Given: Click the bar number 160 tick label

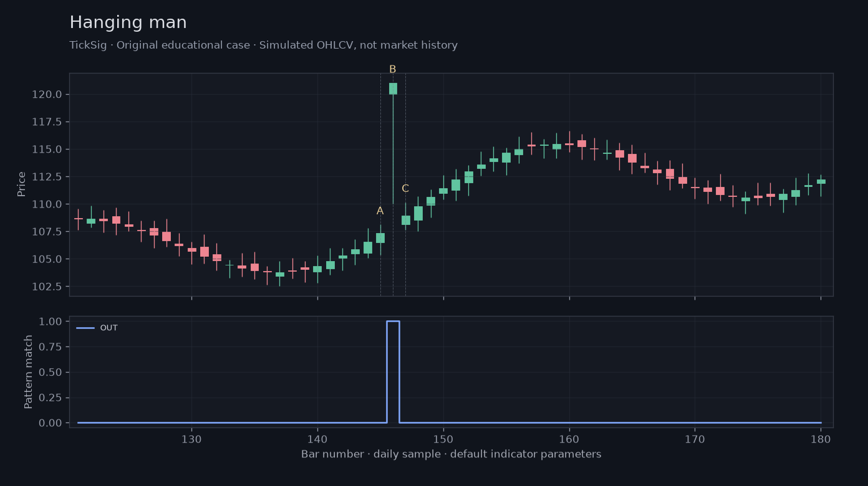Looking at the screenshot, I should click(569, 438).
